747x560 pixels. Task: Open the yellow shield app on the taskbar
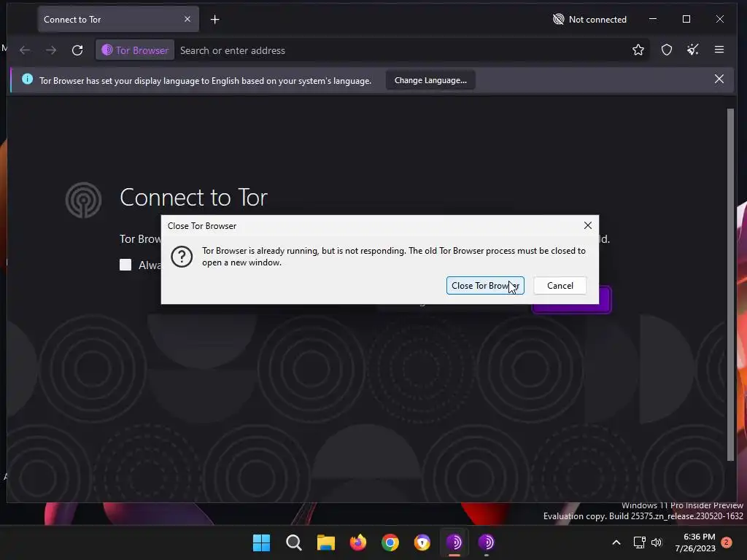422,542
